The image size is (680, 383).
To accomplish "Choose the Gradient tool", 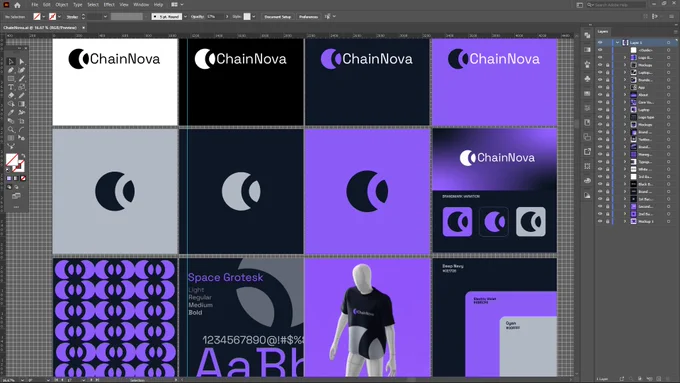I will pyautogui.click(x=21, y=104).
